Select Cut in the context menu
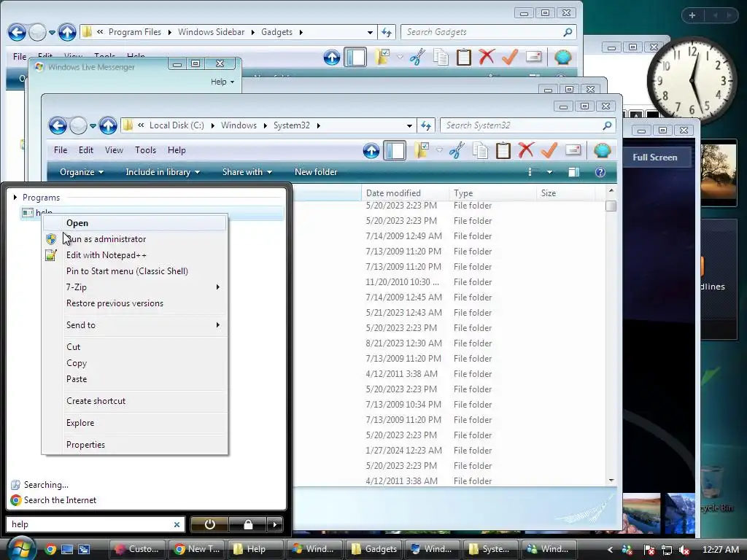The width and height of the screenshot is (747, 560). click(x=134, y=347)
